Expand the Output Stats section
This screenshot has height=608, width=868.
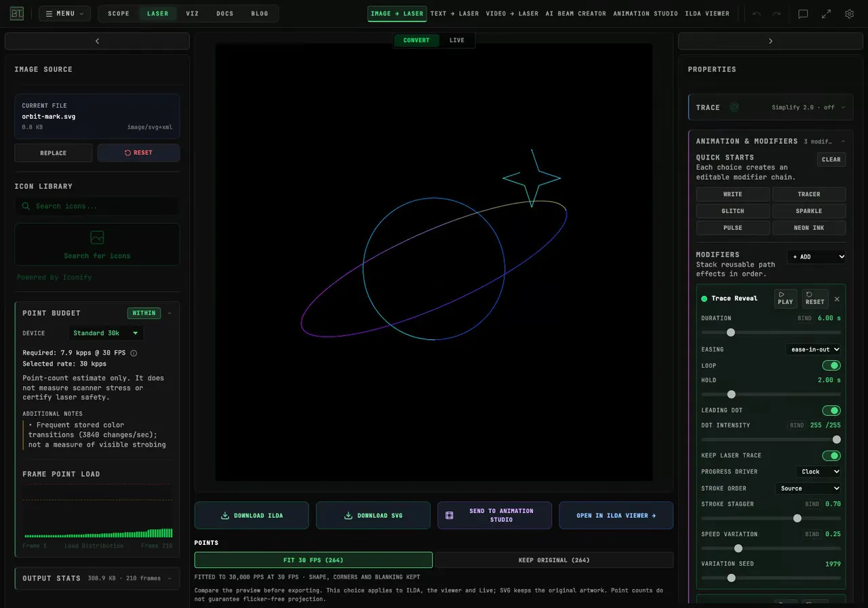coord(97,578)
